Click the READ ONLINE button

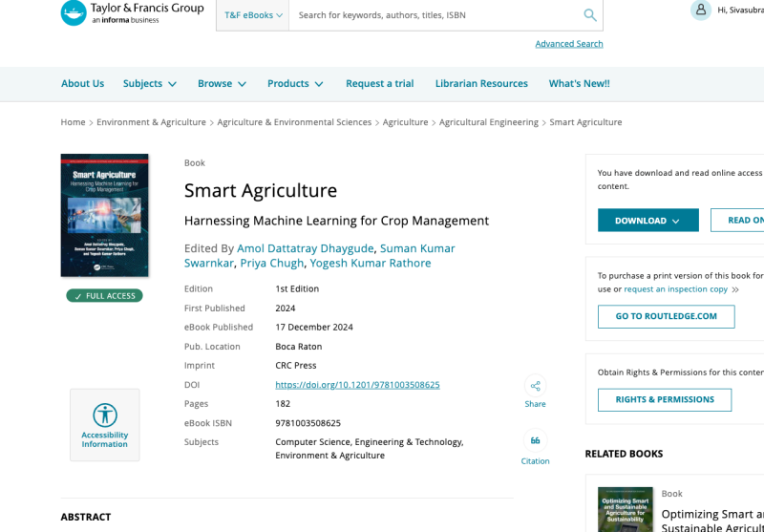coord(737,221)
